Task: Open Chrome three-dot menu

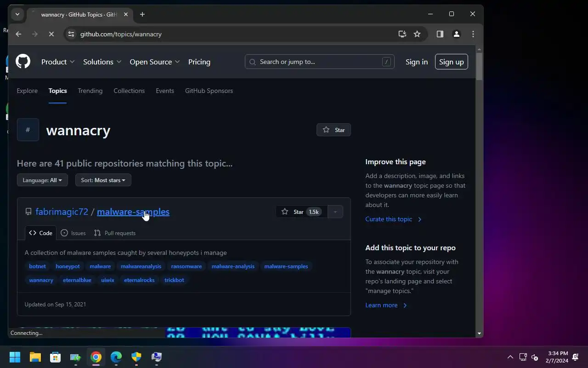Action: [473, 34]
